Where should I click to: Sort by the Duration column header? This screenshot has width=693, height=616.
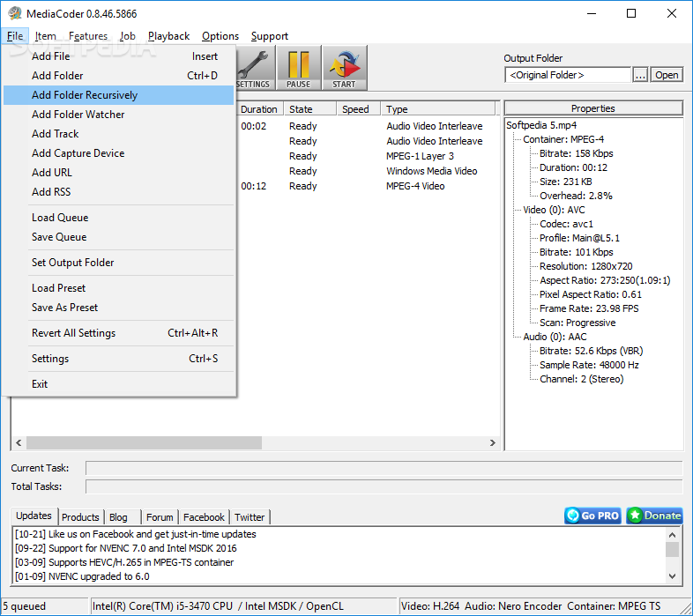(x=259, y=109)
